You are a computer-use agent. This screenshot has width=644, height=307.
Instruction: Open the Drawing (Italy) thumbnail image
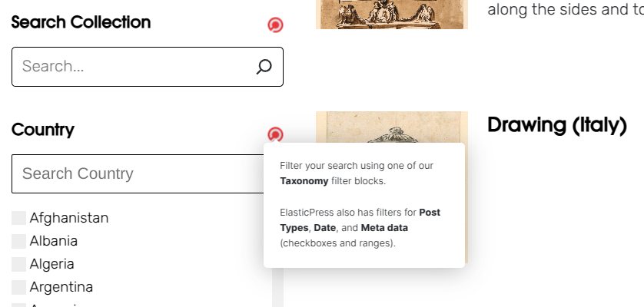coord(392,127)
